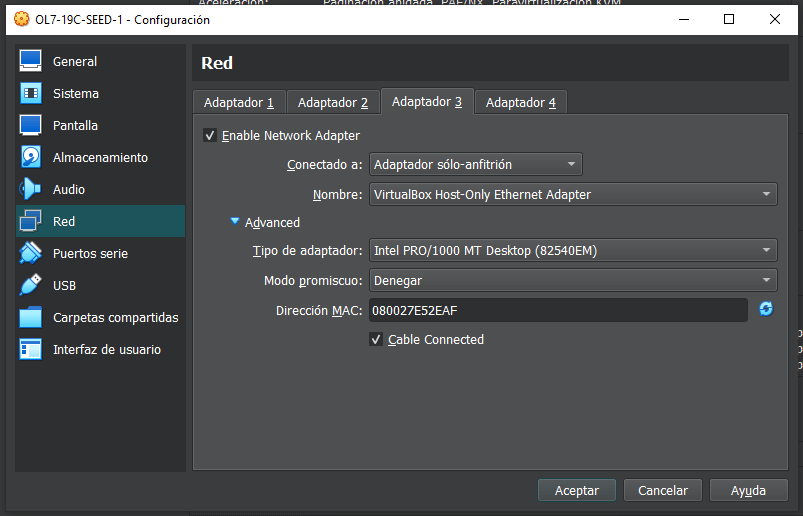This screenshot has height=516, width=803.
Task: Open the Carpetas compartidas folder icon
Action: click(x=31, y=317)
